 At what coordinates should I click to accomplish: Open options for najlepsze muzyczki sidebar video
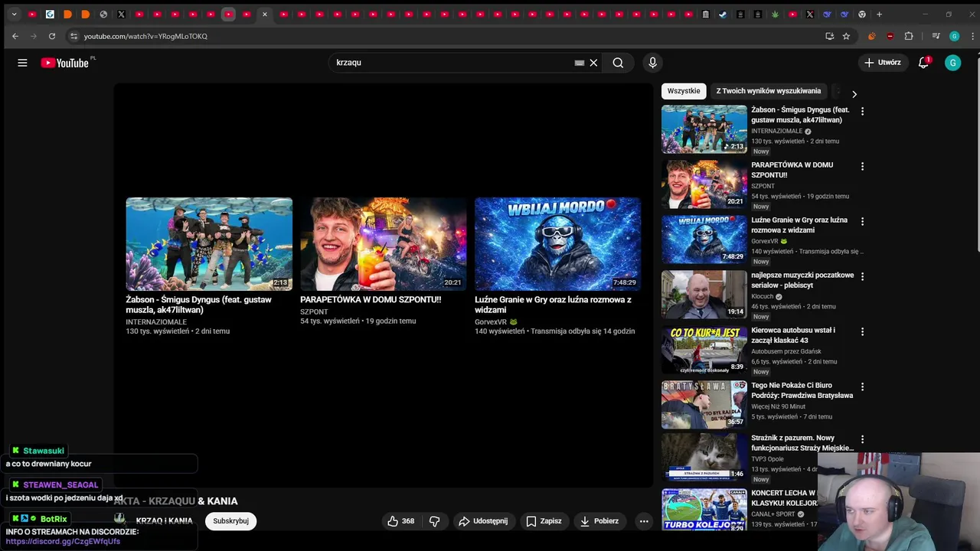tap(862, 276)
